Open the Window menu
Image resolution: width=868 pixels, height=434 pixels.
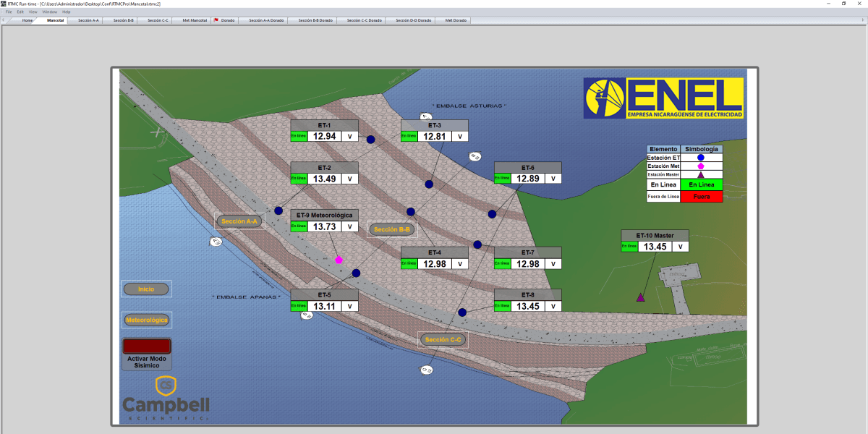(x=50, y=12)
